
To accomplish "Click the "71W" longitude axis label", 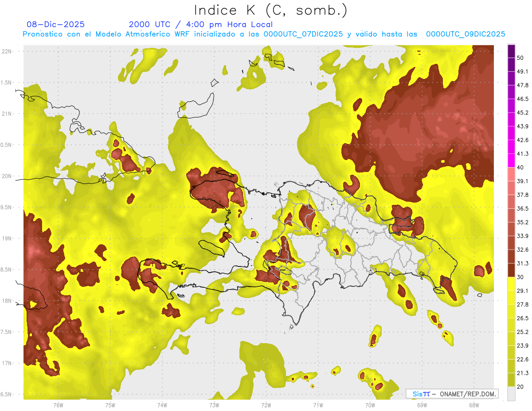I will 318,405.
